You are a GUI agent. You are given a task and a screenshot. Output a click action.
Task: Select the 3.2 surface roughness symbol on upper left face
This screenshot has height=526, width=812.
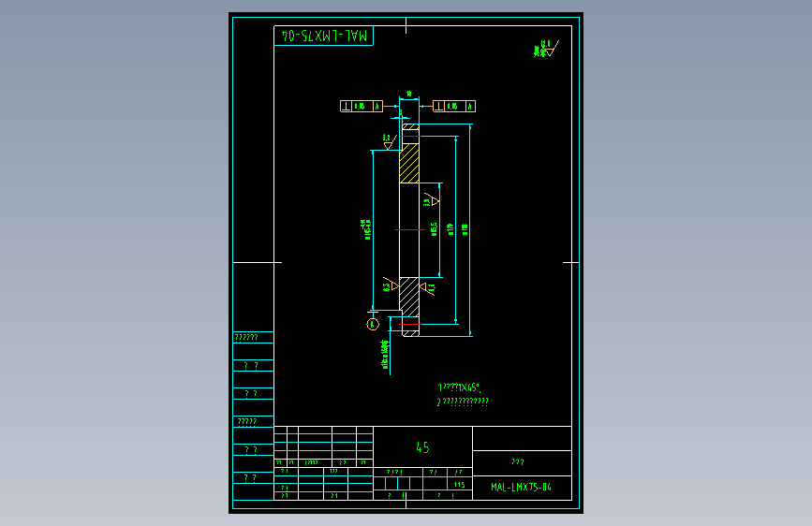pos(390,142)
